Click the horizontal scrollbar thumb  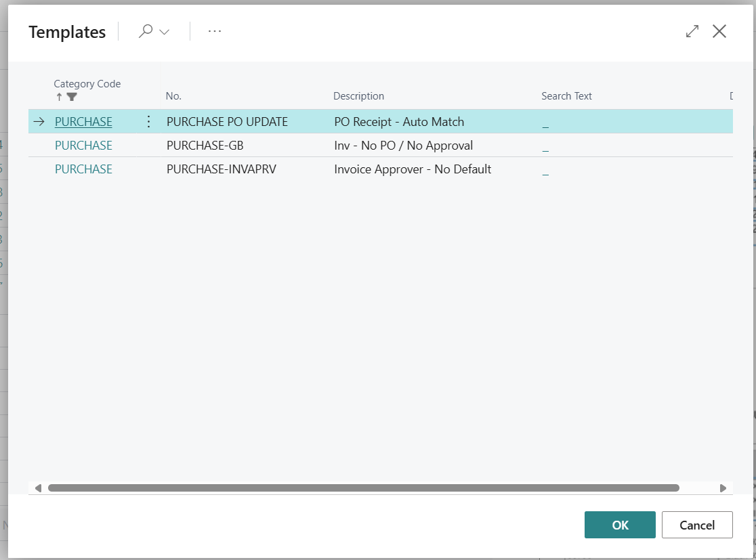click(363, 488)
